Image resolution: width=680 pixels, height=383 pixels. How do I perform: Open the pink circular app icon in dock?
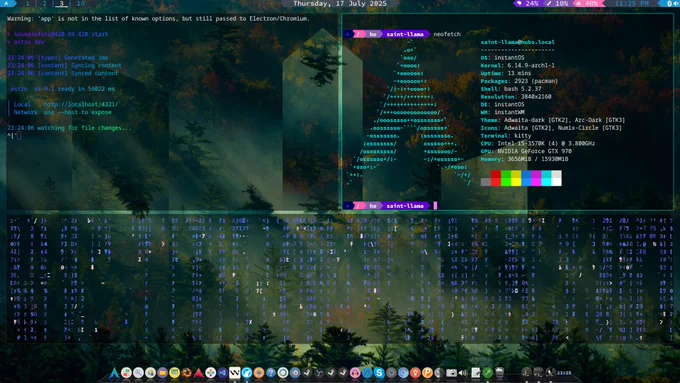coord(355,373)
